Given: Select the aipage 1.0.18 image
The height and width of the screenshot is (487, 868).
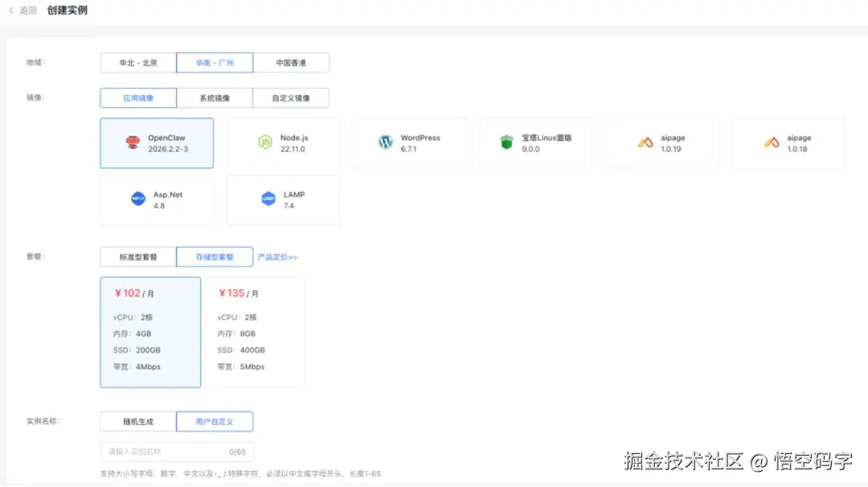Looking at the screenshot, I should (x=788, y=143).
